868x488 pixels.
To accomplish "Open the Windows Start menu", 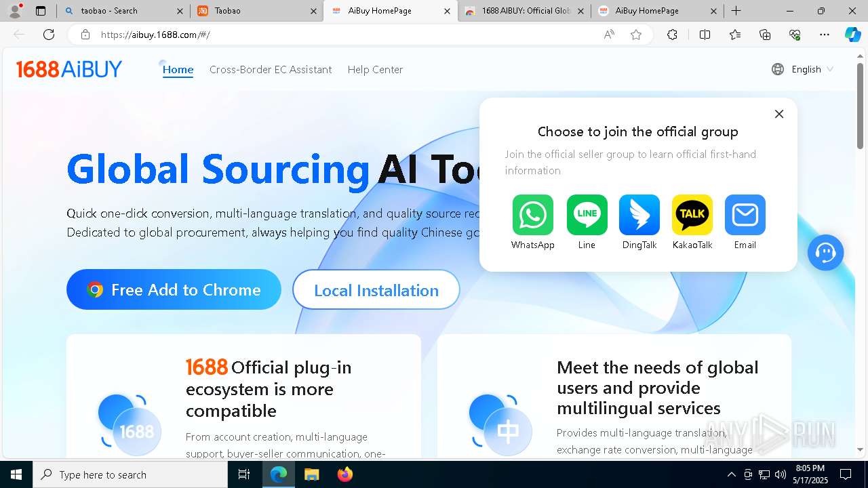I will click(x=16, y=474).
